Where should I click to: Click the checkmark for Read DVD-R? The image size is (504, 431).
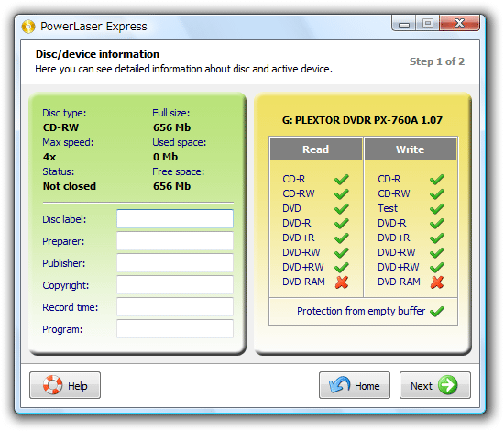pos(342,223)
